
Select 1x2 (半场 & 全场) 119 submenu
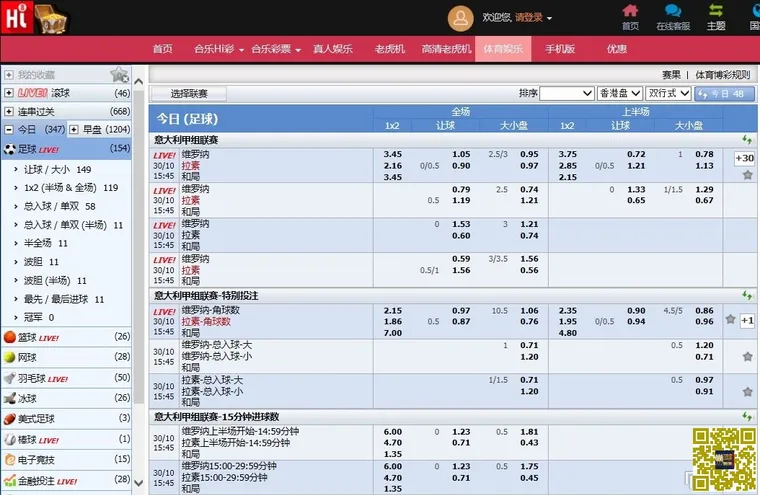tap(71, 188)
